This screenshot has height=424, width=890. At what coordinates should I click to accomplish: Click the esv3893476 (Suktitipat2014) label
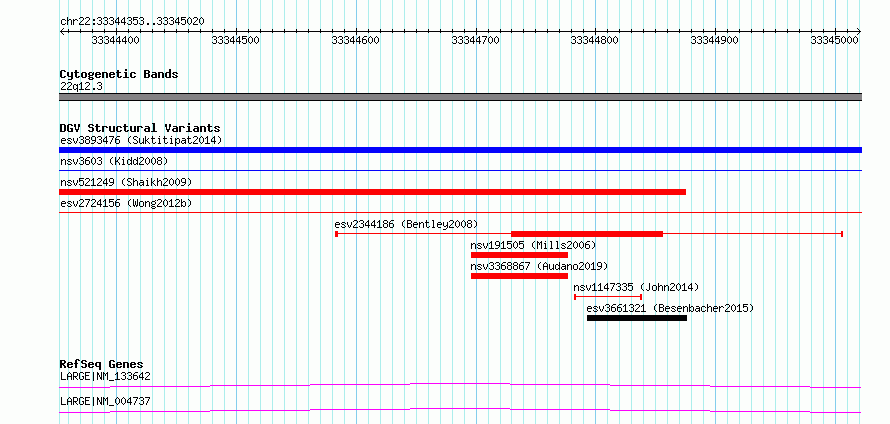(x=141, y=140)
